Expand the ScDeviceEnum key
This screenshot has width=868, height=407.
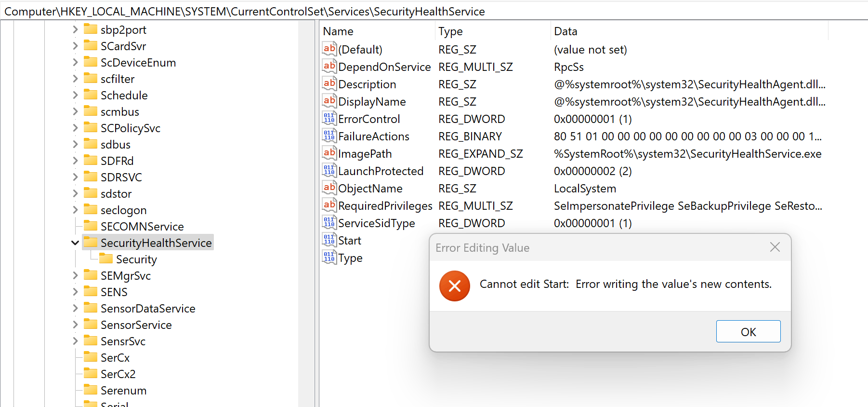tap(75, 62)
